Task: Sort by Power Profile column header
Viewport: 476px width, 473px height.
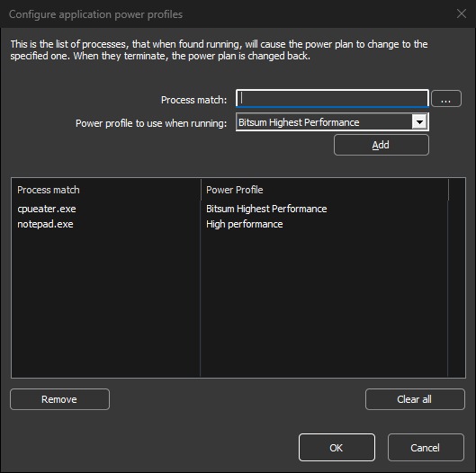Action: pyautogui.click(x=325, y=190)
